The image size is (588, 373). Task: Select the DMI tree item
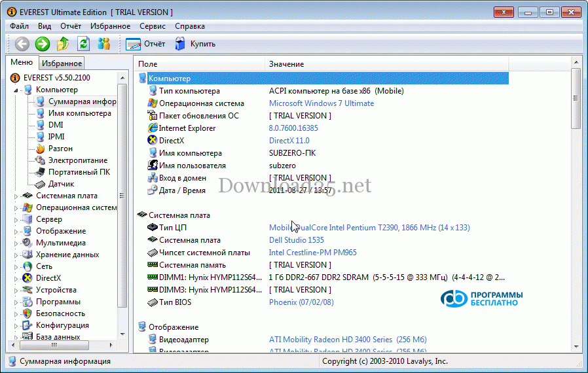click(x=56, y=125)
